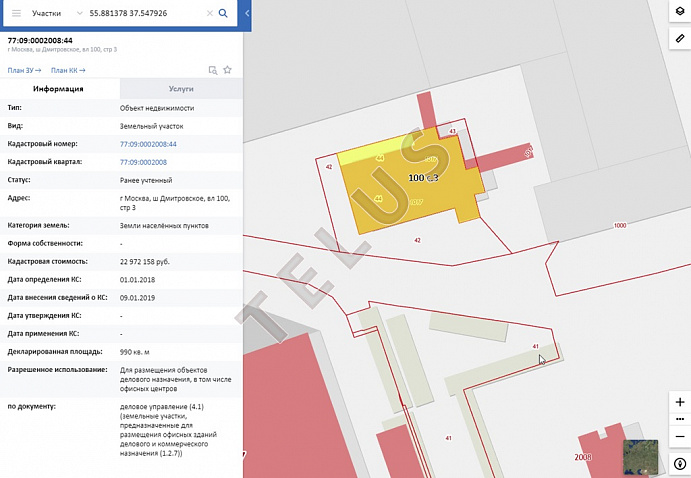
Task: Zoom in with plus button
Action: pos(680,402)
